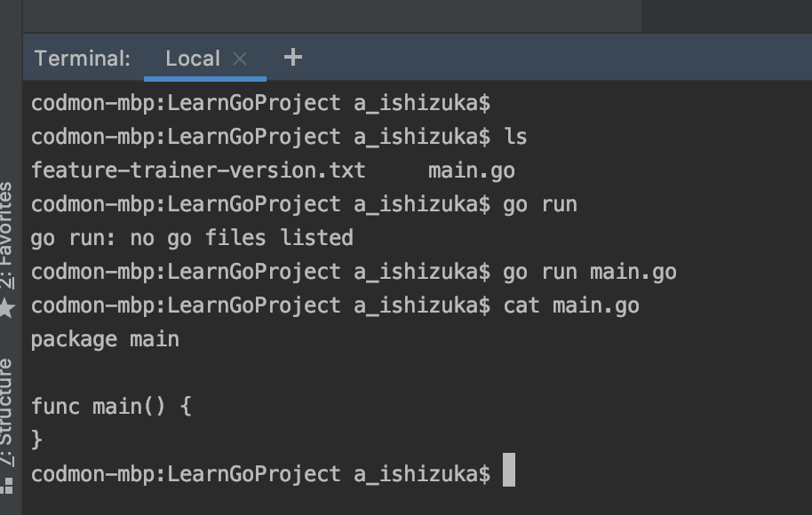Click the "package main" output line
This screenshot has height=515, width=812.
pos(105,339)
